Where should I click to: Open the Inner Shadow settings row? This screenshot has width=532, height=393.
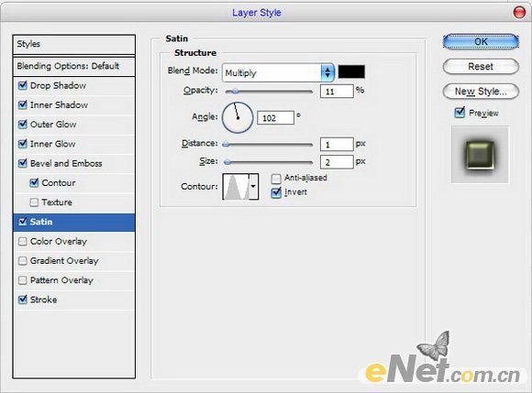pyautogui.click(x=74, y=105)
